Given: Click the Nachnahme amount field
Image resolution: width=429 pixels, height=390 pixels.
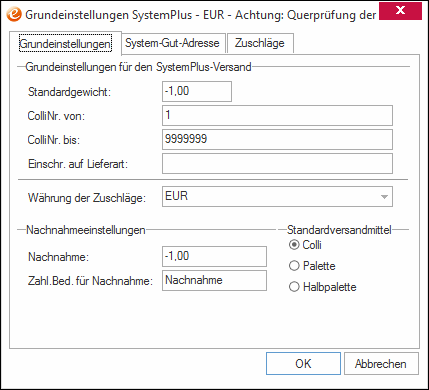Looking at the screenshot, I should tap(214, 256).
